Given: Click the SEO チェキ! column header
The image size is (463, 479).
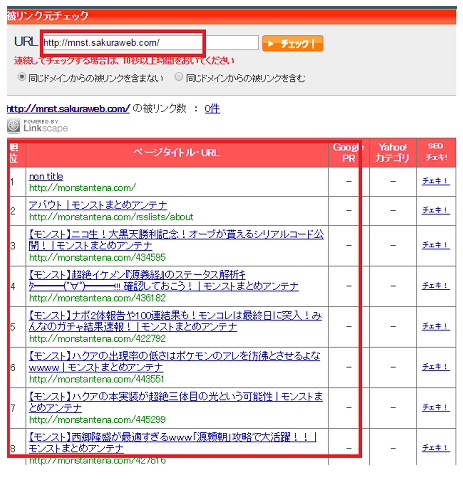Looking at the screenshot, I should point(436,153).
